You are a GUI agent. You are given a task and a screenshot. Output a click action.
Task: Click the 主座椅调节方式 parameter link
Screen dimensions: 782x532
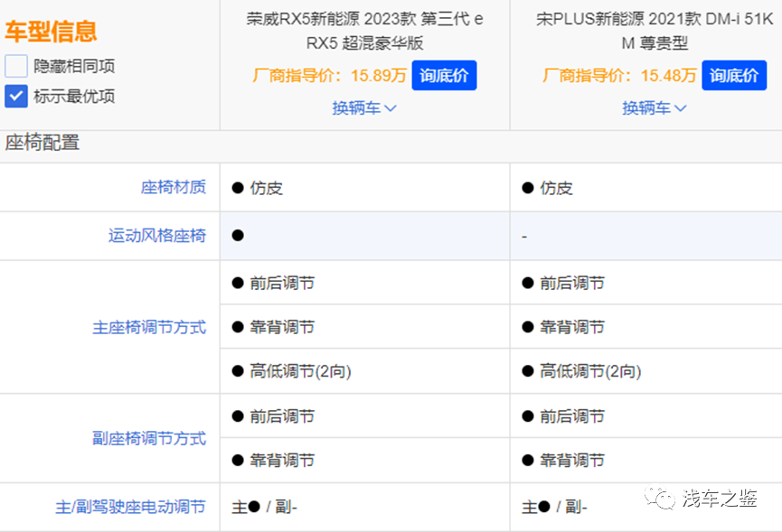pos(149,327)
